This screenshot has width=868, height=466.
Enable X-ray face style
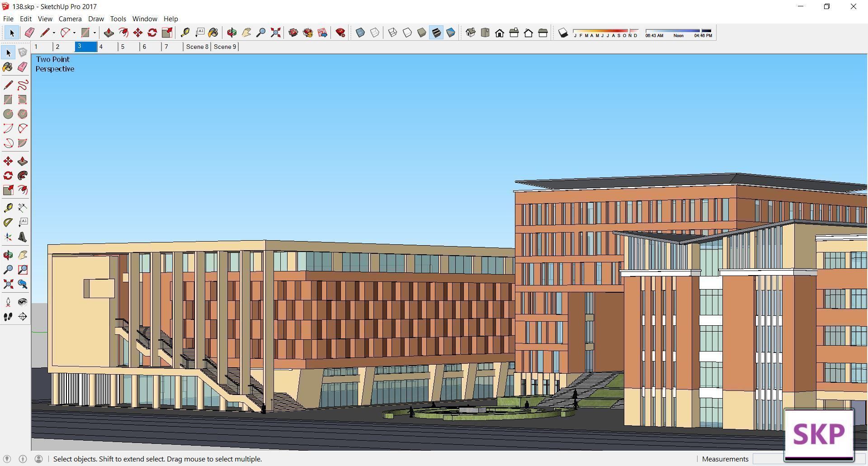(360, 32)
